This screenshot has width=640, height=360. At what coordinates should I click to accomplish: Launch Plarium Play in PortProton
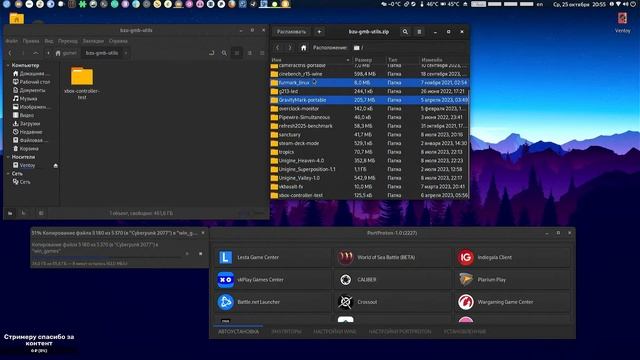pyautogui.click(x=513, y=280)
